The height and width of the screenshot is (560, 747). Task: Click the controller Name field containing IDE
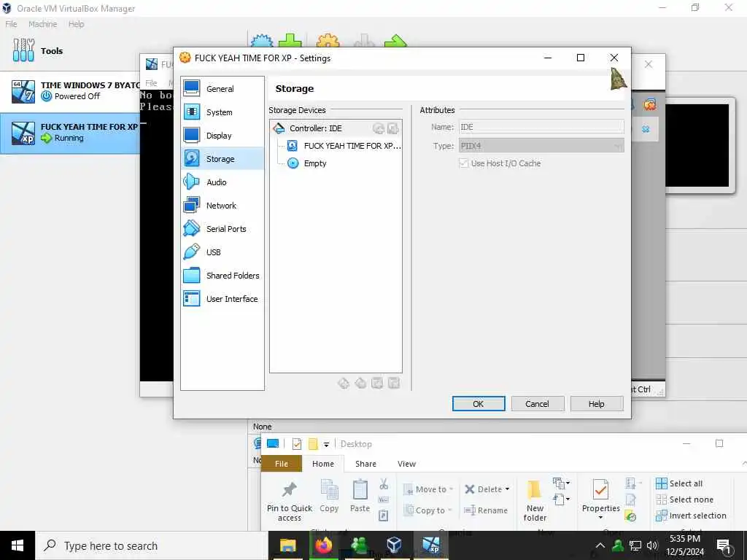point(541,127)
